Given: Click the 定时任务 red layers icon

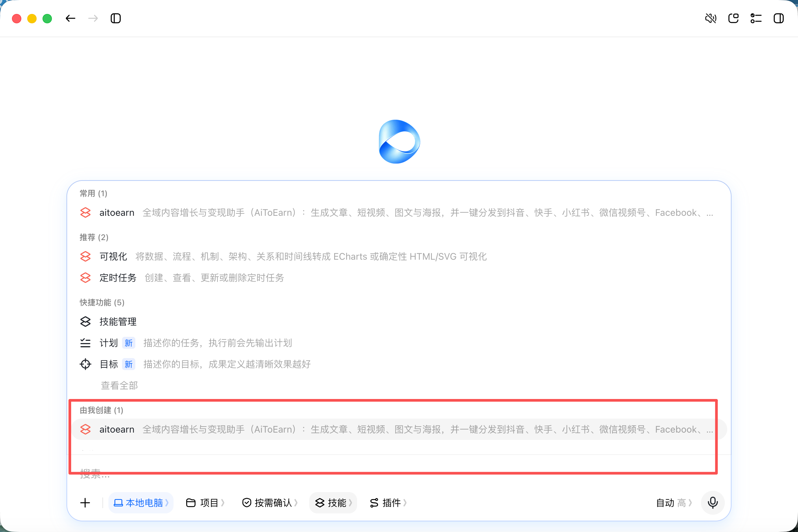Looking at the screenshot, I should tap(85, 278).
